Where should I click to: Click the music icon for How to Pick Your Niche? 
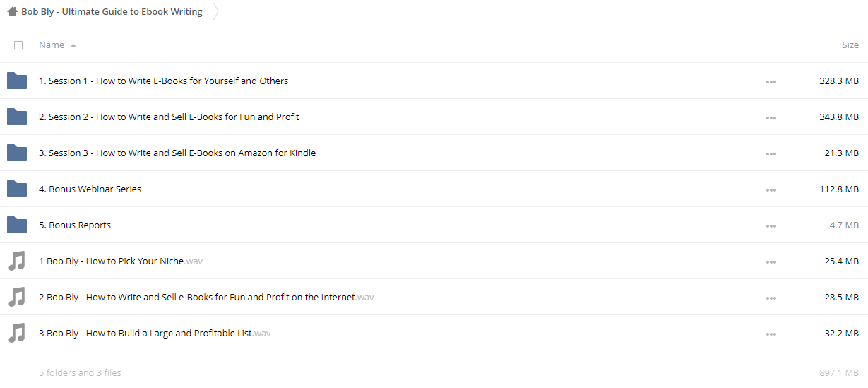[17, 261]
